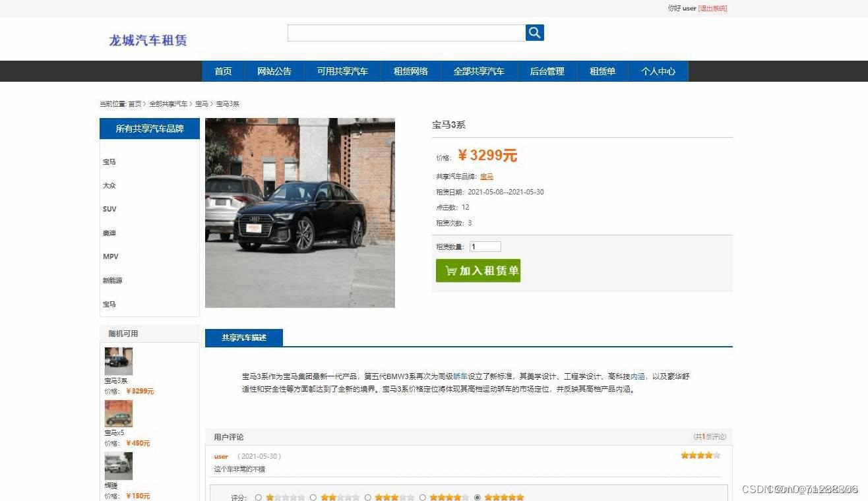868x501 pixels.
Task: Select the three-star rating radio button
Action: (368, 498)
